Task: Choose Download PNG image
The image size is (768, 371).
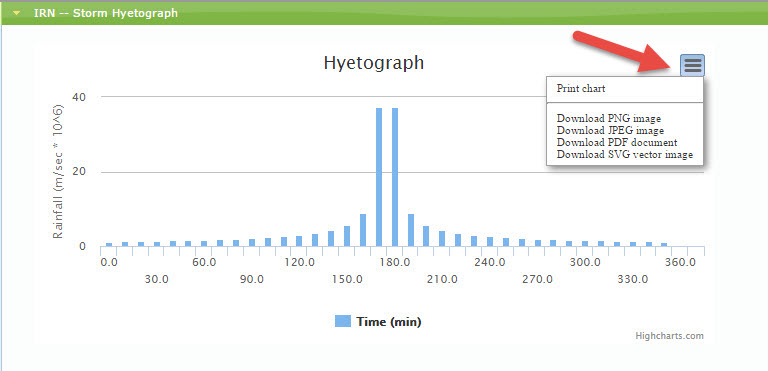Action: (x=609, y=118)
